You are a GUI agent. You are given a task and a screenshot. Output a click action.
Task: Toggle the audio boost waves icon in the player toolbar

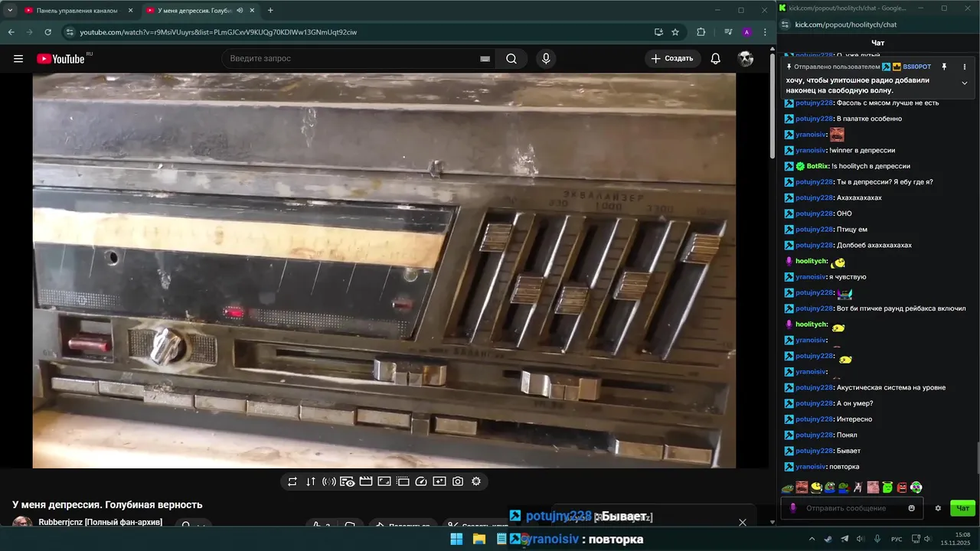click(329, 481)
